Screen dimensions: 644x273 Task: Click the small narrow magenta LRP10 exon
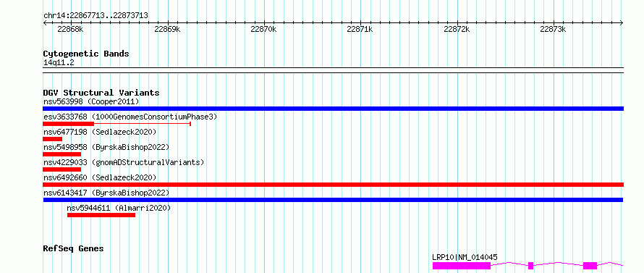pos(530,266)
